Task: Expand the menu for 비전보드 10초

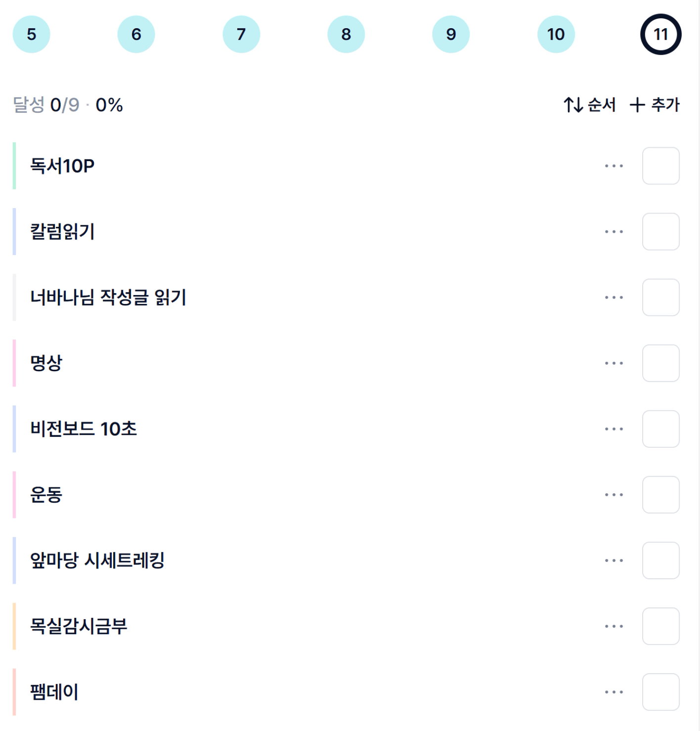Action: tap(613, 429)
